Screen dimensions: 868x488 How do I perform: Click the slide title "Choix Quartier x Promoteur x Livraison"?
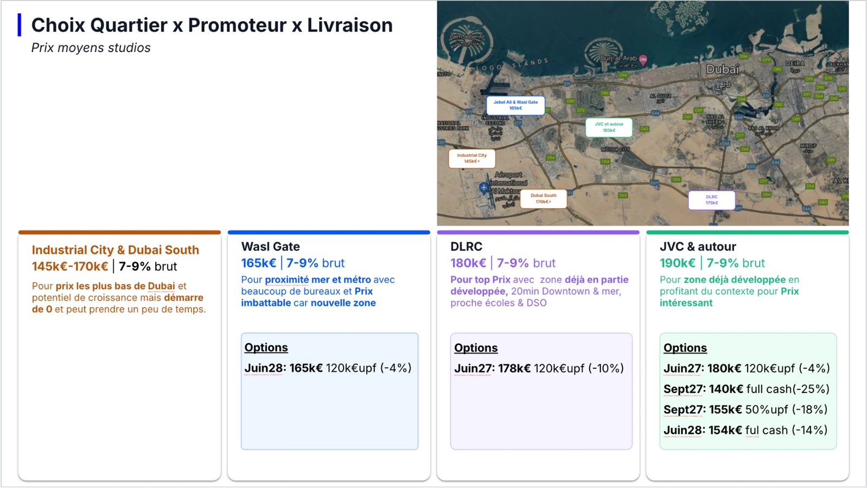pos(212,25)
